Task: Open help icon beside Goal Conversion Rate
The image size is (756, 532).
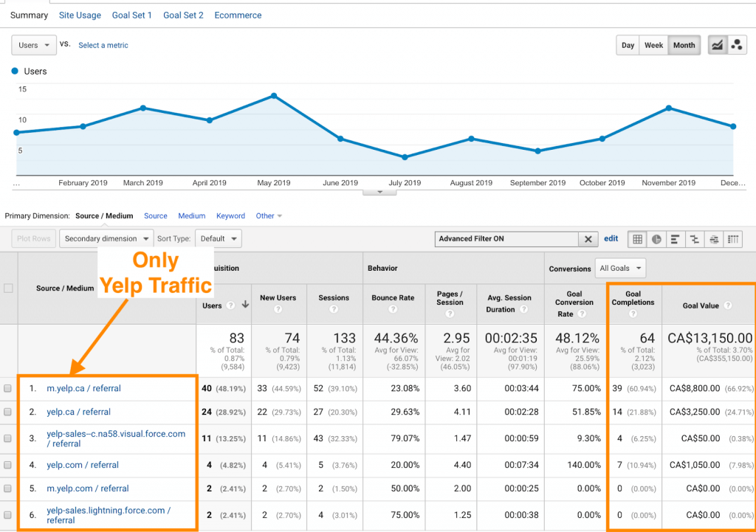Action: click(582, 314)
